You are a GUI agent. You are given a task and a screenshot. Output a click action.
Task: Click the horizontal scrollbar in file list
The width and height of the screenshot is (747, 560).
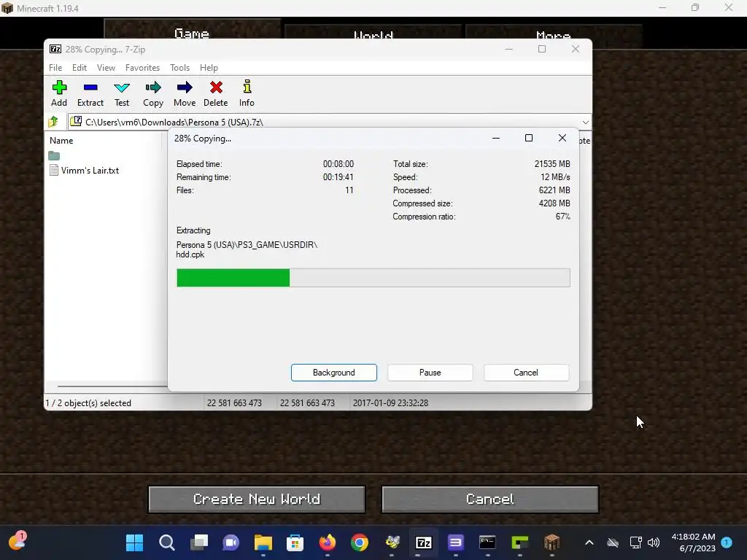pos(112,386)
